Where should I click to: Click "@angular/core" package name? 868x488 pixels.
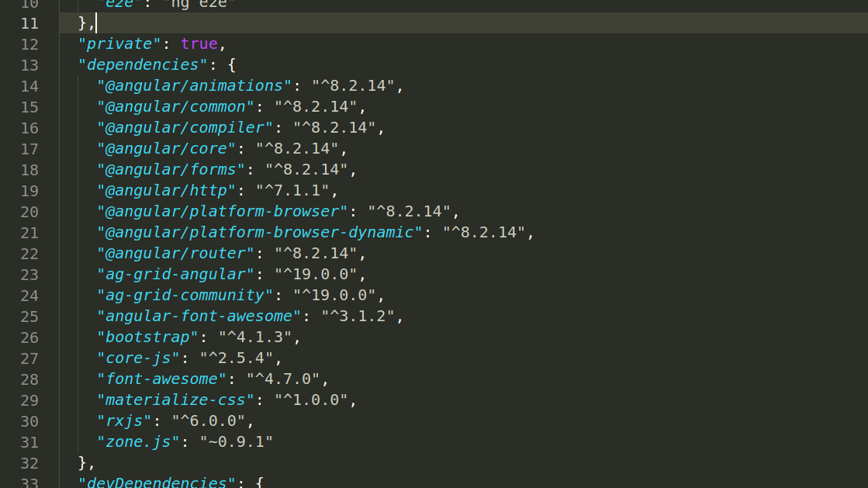coord(166,148)
